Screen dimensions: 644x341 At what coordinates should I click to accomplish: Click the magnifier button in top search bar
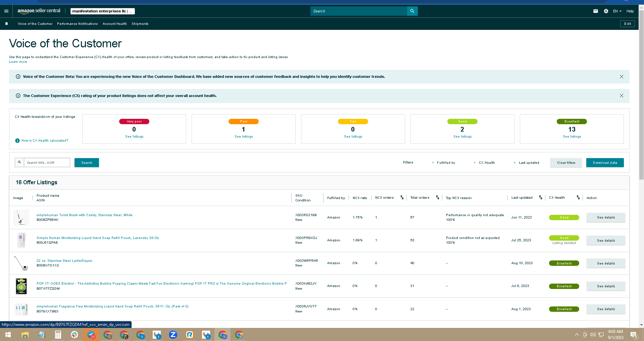coord(412,11)
